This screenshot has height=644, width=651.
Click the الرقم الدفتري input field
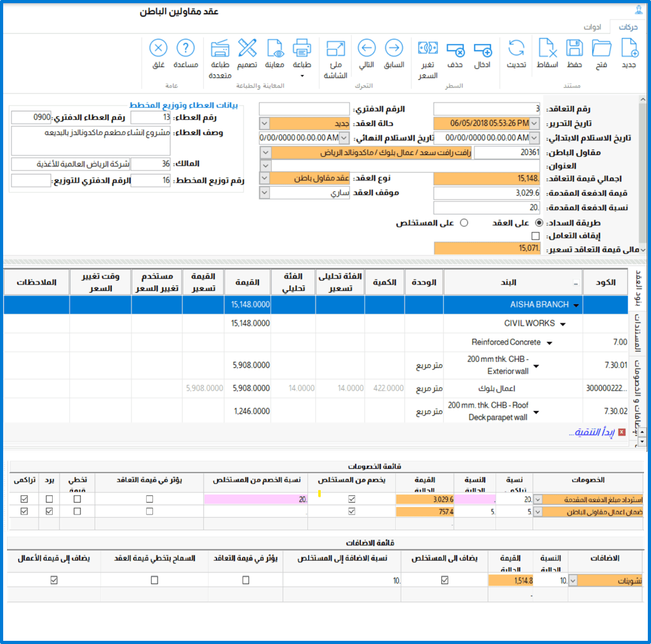click(304, 109)
